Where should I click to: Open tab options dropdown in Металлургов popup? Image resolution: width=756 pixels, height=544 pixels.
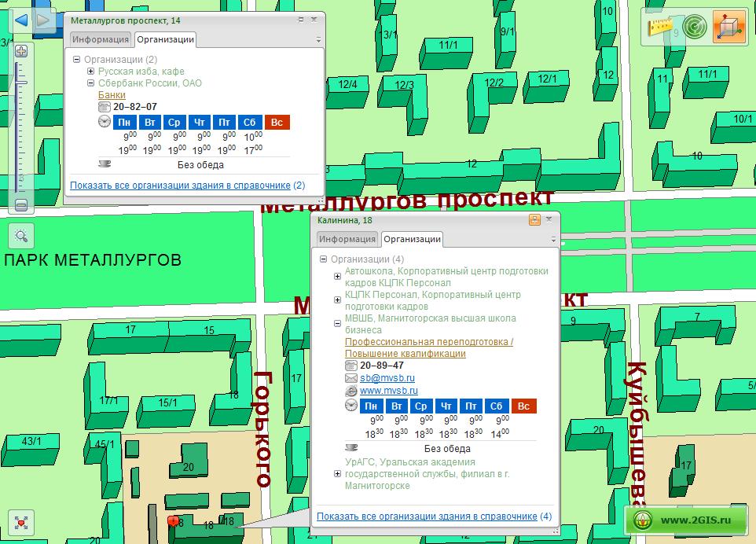pyautogui.click(x=319, y=40)
